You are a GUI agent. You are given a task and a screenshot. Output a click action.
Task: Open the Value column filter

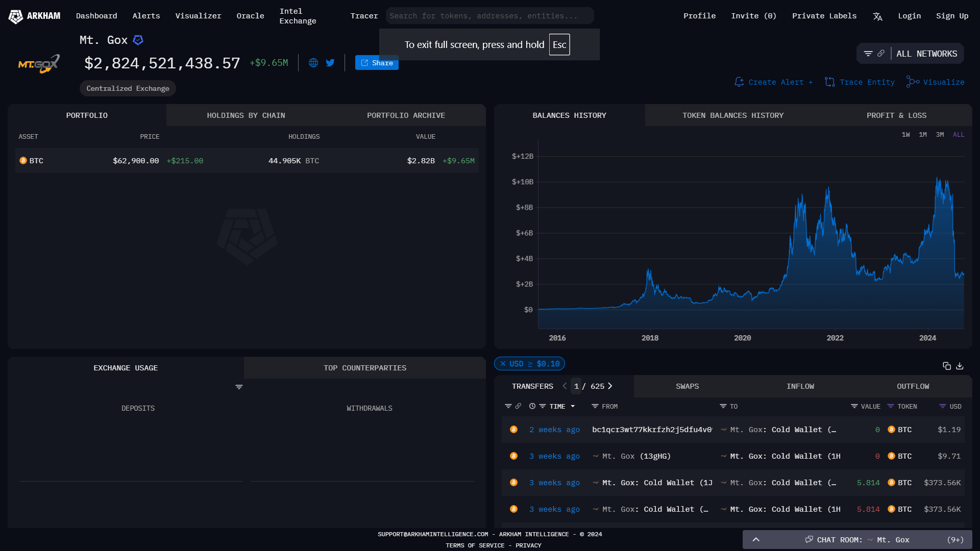point(854,406)
